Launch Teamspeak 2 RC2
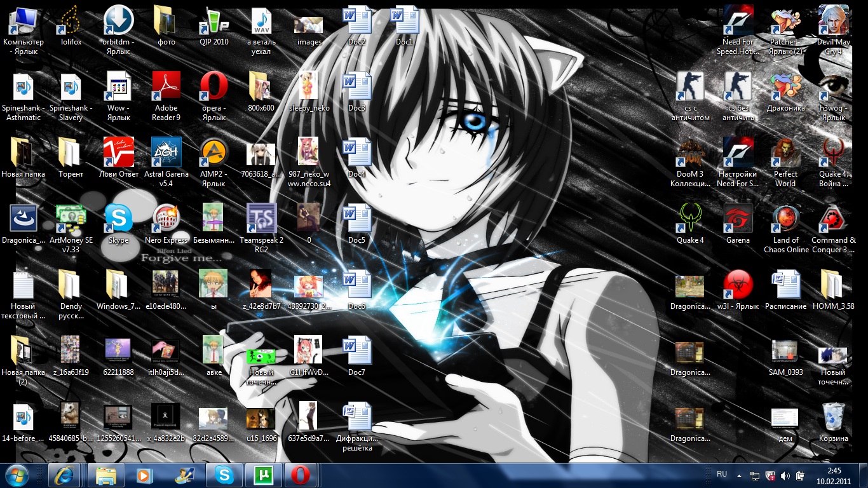Screen dimensions: 868x488 coord(261,219)
